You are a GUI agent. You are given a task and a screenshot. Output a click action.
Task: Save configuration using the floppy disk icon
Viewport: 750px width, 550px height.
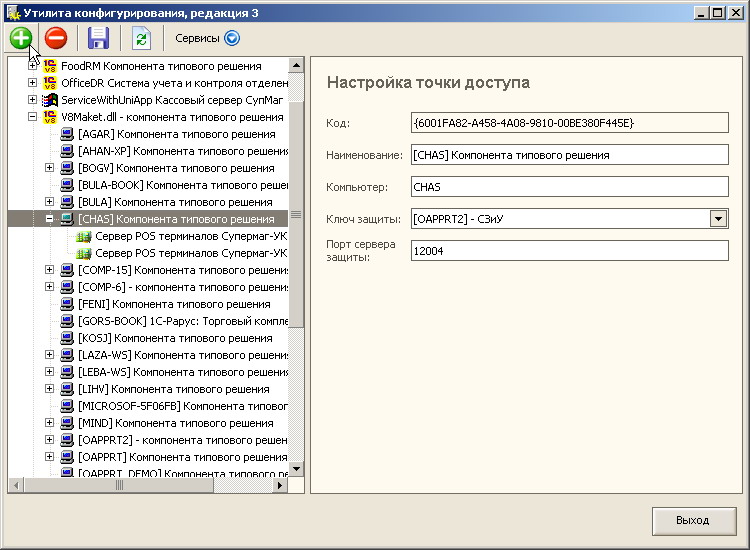point(98,38)
